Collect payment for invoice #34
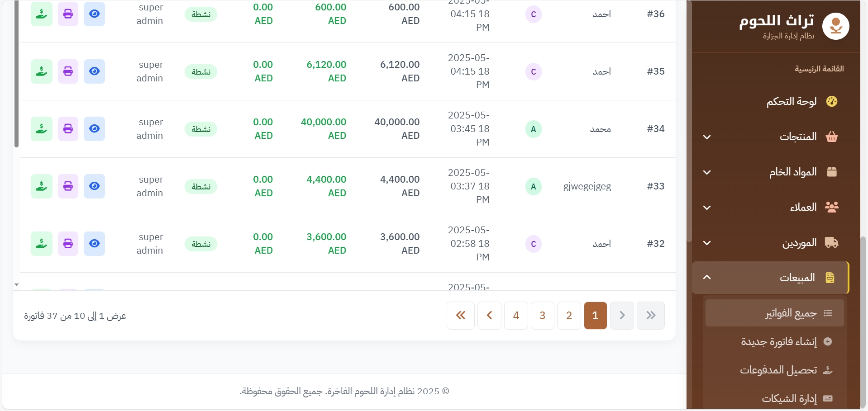The height and width of the screenshot is (411, 868). point(42,129)
